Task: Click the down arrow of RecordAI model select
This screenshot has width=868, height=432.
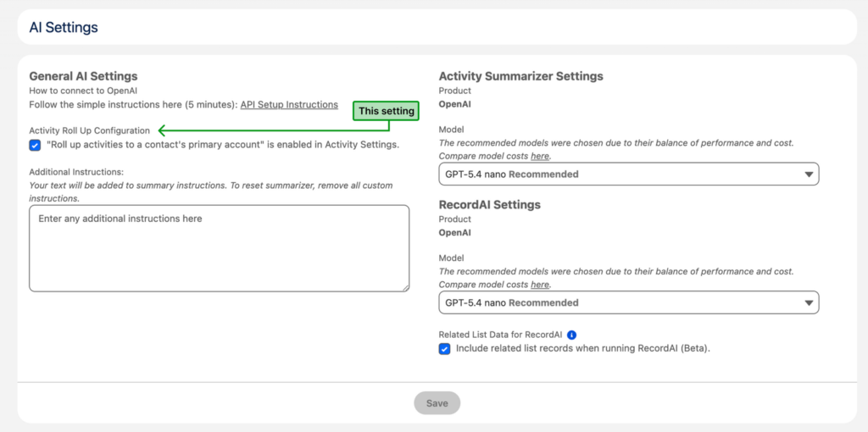Action: [x=809, y=303]
